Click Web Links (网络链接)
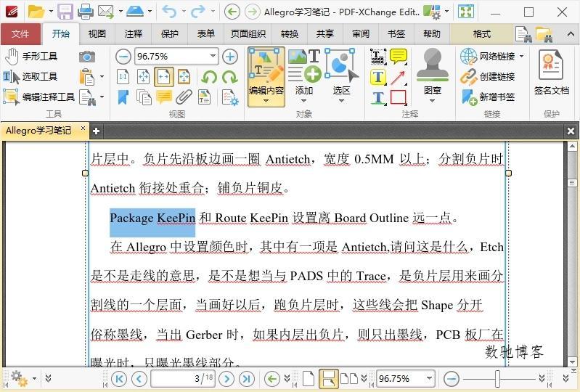 point(489,57)
